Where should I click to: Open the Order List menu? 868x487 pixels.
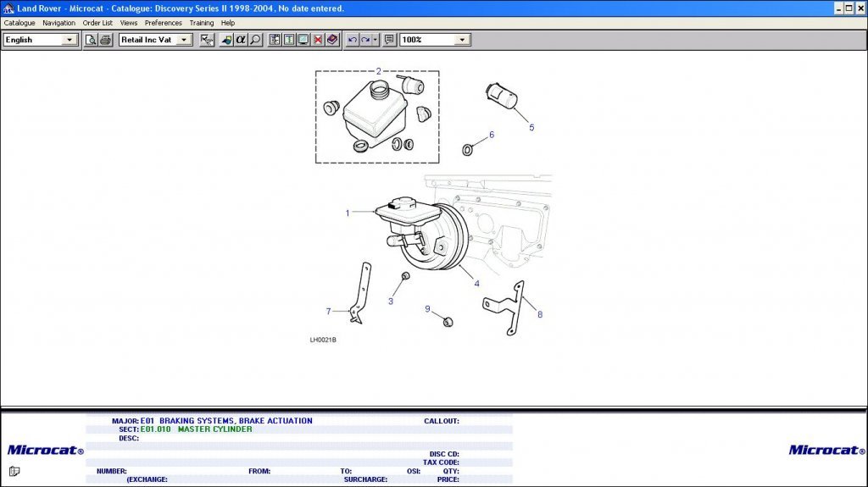pyautogui.click(x=97, y=23)
